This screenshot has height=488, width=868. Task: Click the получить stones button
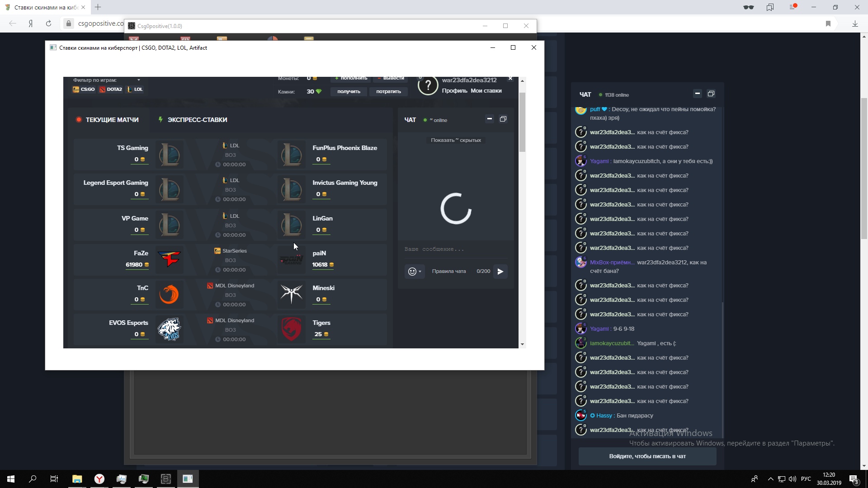349,92
